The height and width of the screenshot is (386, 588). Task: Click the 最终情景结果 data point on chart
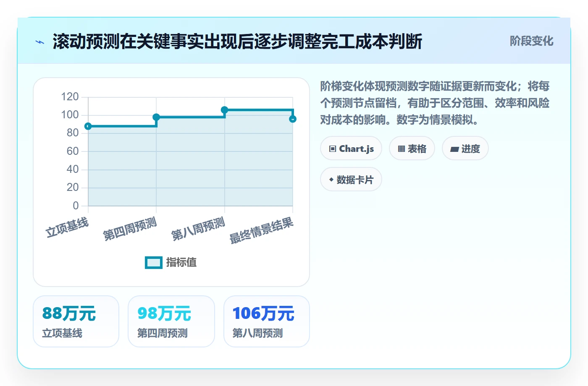pos(293,119)
